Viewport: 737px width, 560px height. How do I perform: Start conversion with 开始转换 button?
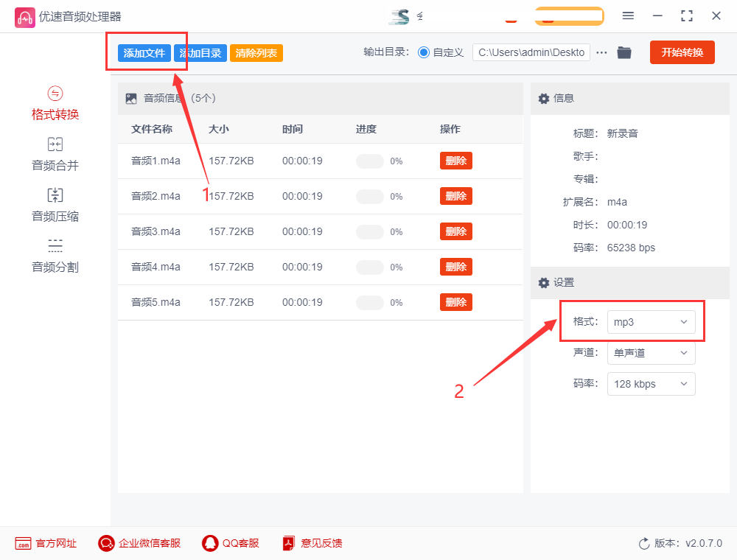pos(682,52)
